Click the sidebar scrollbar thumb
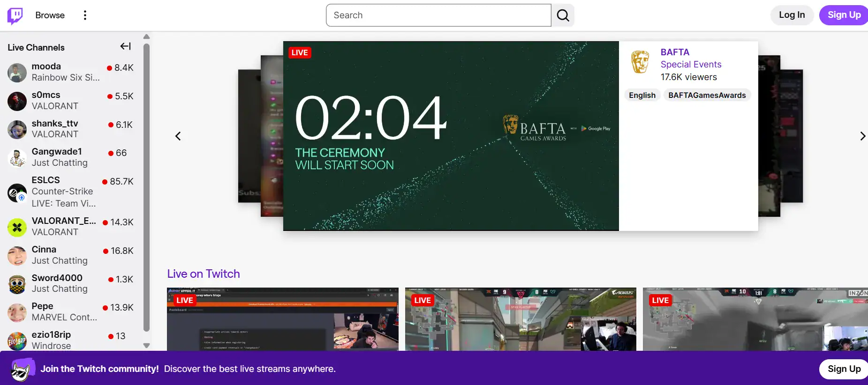Image resolution: width=868 pixels, height=385 pixels. 146,187
